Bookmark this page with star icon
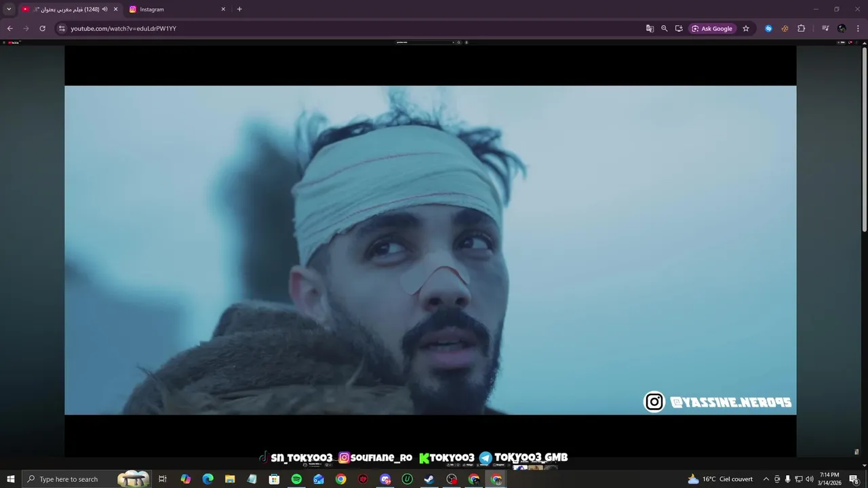868x488 pixels. pos(746,28)
